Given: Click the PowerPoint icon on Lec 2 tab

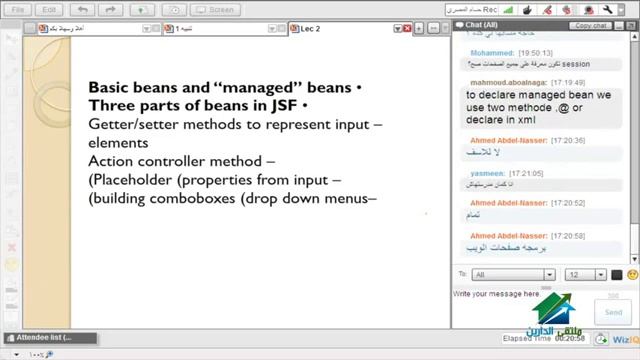Looking at the screenshot, I should pyautogui.click(x=295, y=29).
